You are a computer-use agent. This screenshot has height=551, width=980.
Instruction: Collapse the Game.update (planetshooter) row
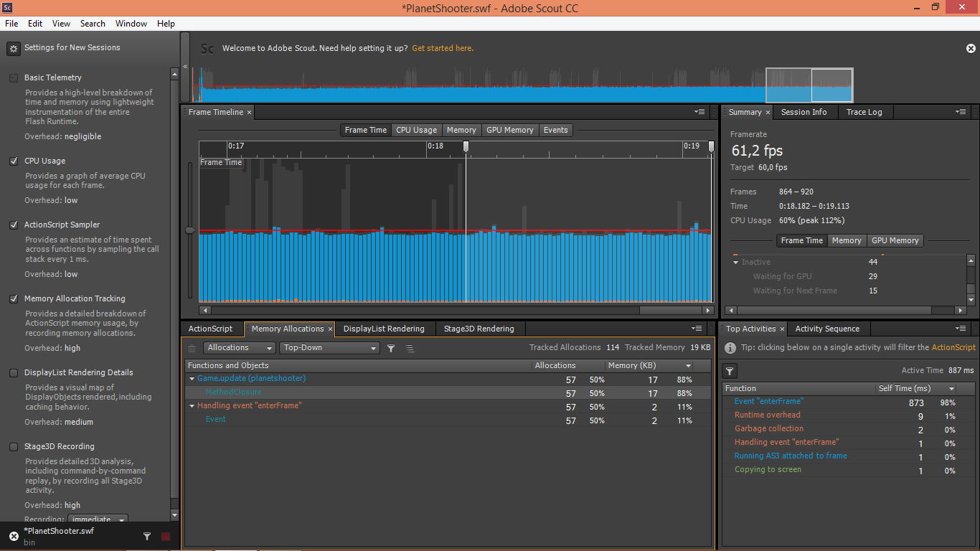point(192,379)
